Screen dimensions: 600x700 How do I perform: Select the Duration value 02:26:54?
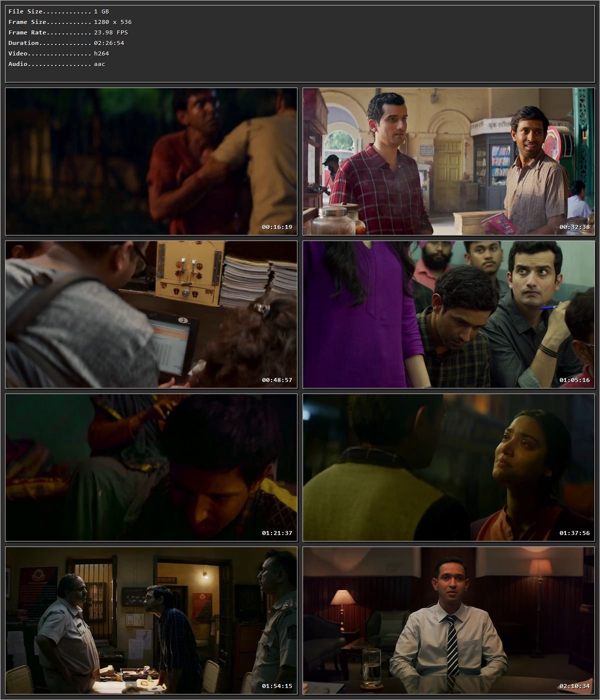click(x=109, y=42)
